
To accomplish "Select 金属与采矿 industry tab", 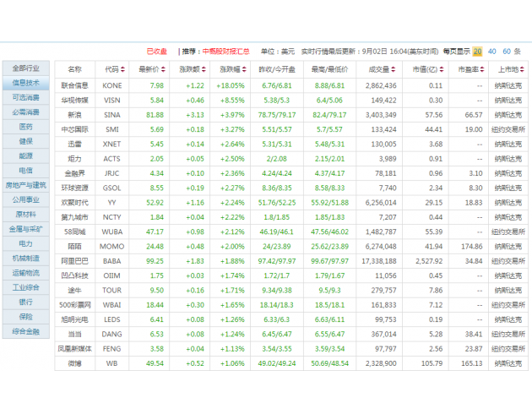I will click(26, 229).
